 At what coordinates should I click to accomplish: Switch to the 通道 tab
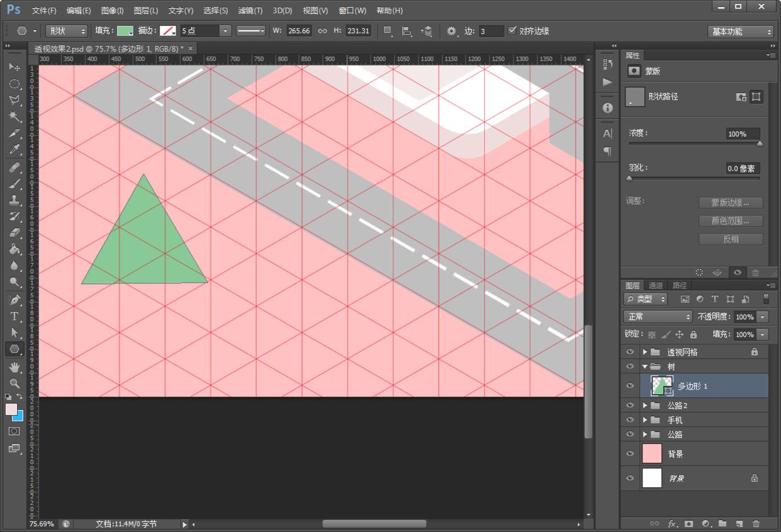pos(656,285)
